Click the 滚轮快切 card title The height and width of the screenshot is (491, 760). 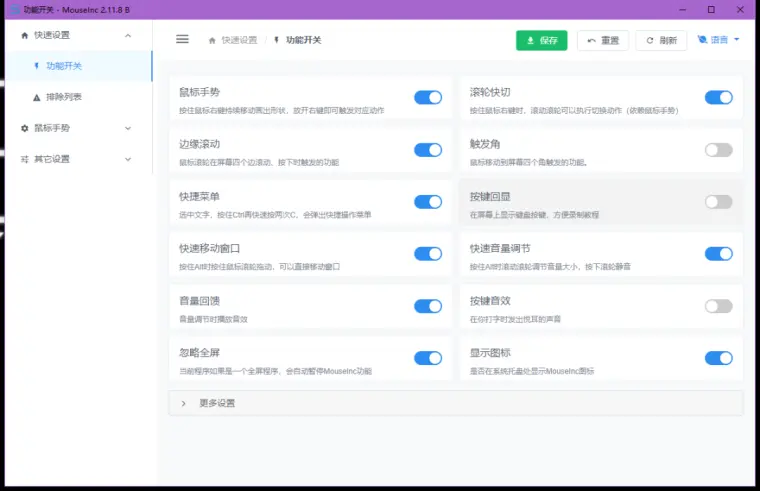point(490,92)
